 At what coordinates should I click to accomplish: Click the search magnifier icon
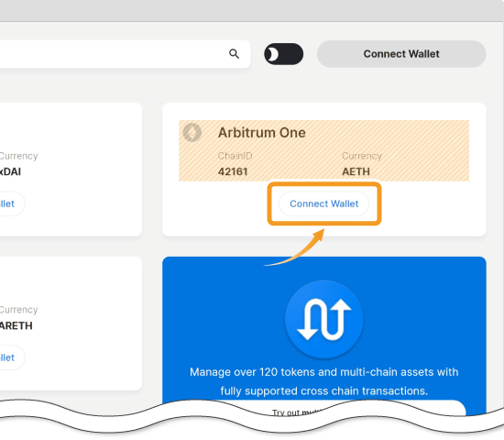[x=234, y=54]
